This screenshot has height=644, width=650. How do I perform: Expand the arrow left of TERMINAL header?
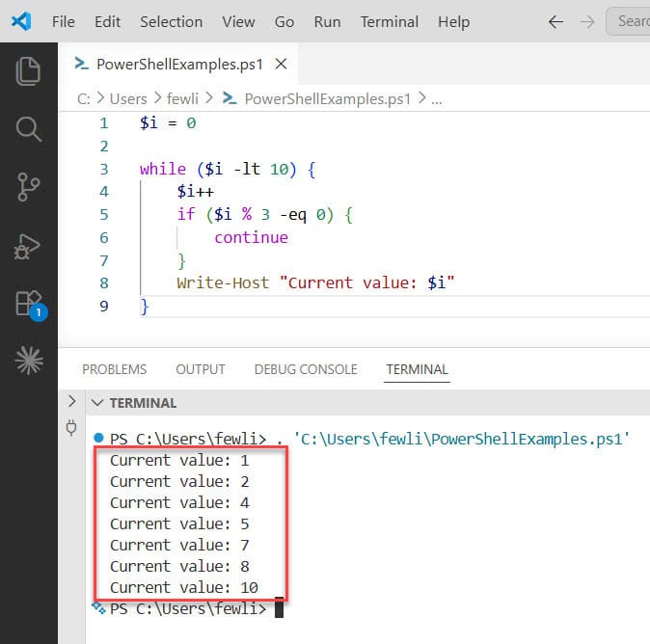(71, 401)
